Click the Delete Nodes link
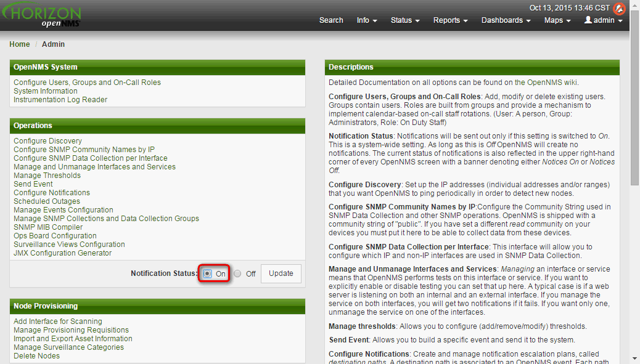 pyautogui.click(x=36, y=356)
